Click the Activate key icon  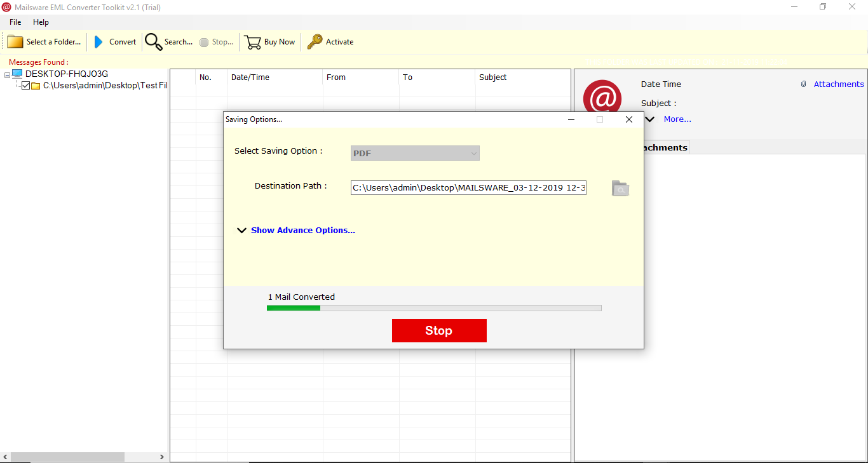coord(315,42)
